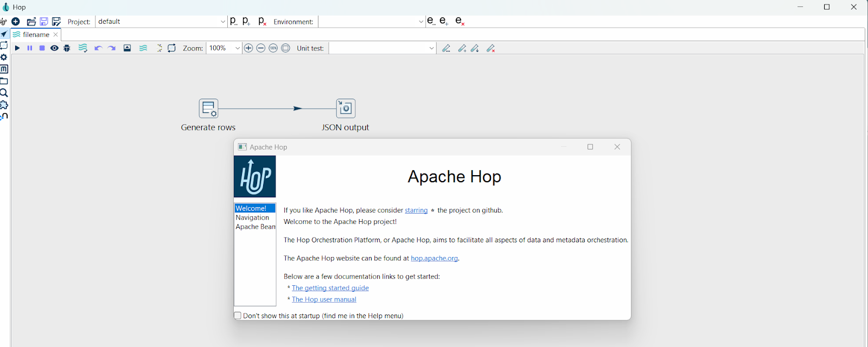
Task: Open the Project dropdown showing default
Action: click(162, 22)
